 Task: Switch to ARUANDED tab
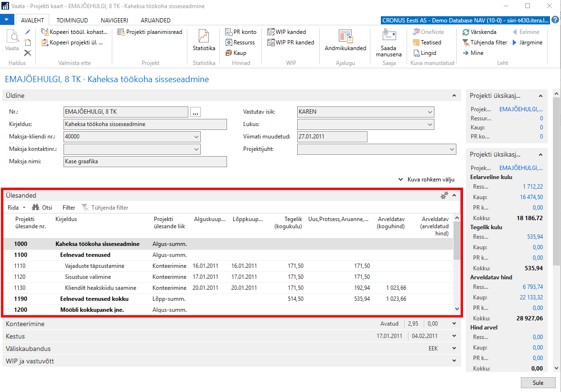pos(156,21)
